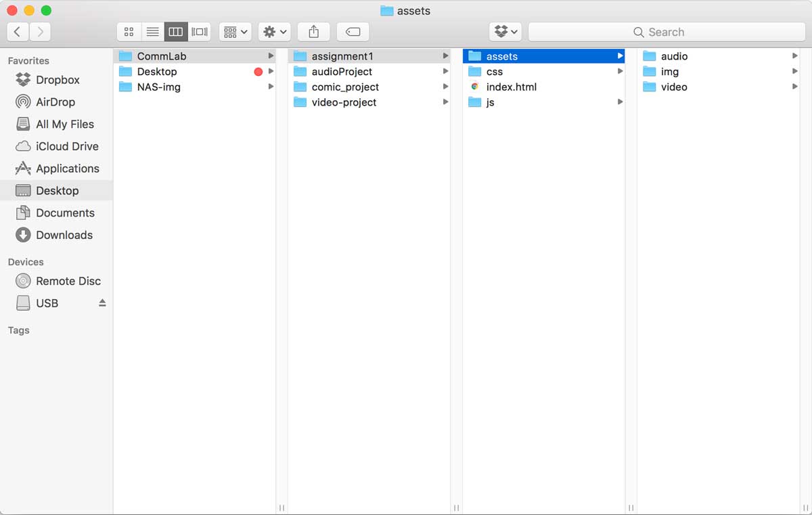812x515 pixels.
Task: Expand css folder via its arrow
Action: [x=620, y=72]
